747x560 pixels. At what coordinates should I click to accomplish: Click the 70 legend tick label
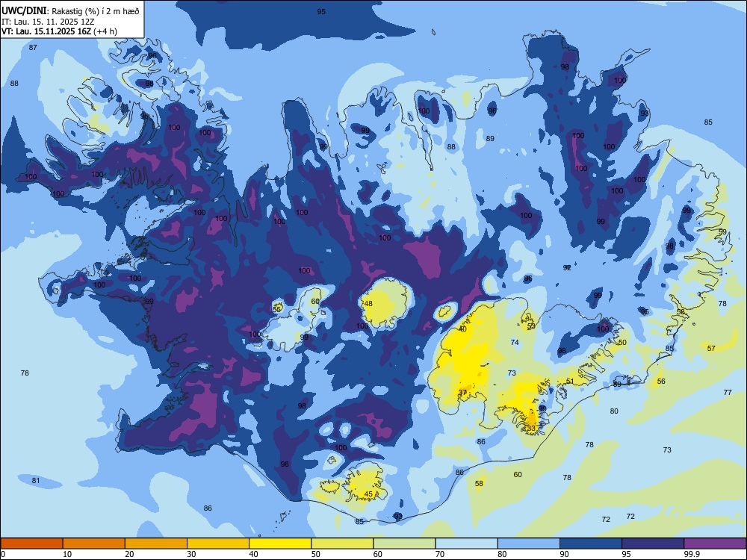[x=440, y=554]
